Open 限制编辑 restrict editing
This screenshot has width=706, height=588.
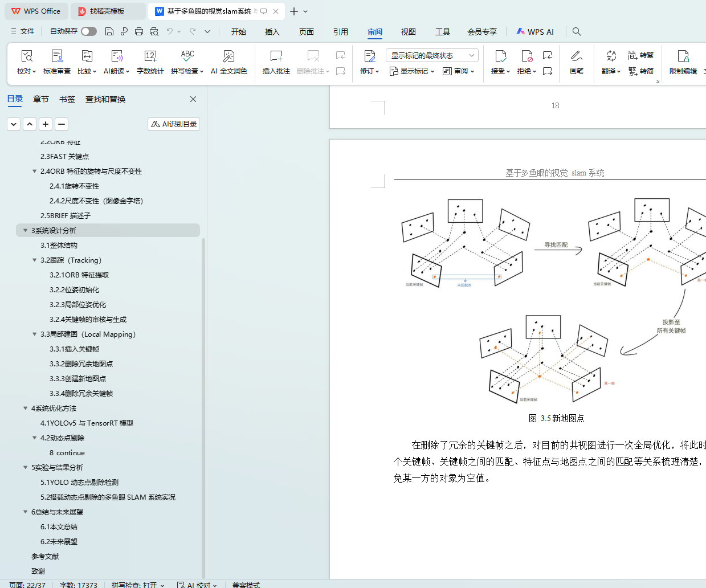pos(683,62)
